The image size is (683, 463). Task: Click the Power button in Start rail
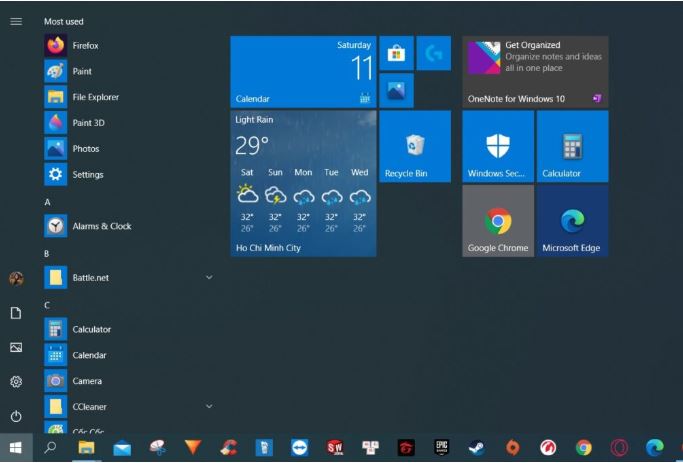click(16, 416)
